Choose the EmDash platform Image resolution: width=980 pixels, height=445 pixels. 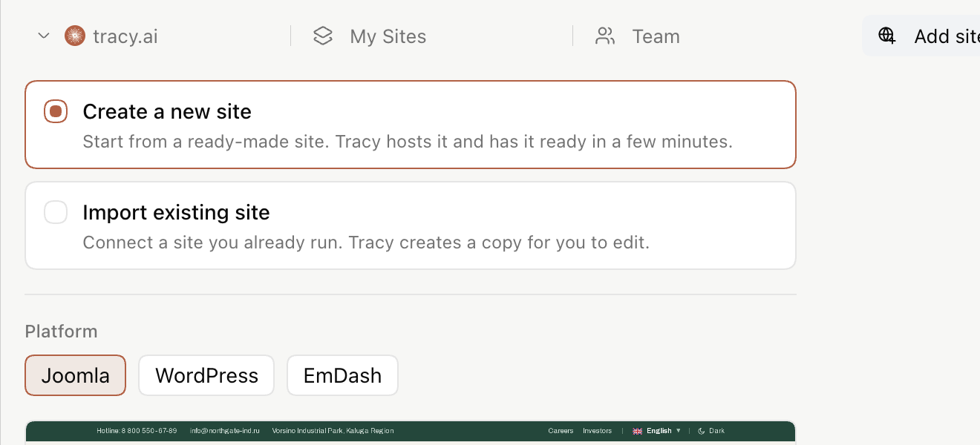click(342, 375)
